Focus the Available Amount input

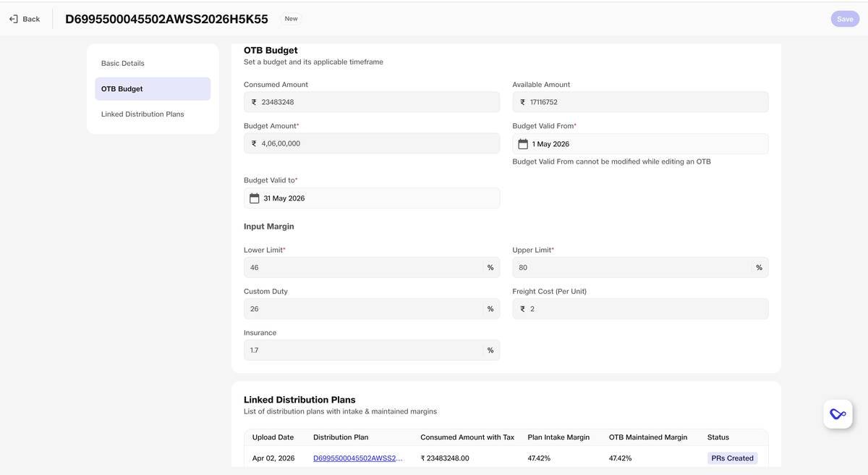coord(640,102)
